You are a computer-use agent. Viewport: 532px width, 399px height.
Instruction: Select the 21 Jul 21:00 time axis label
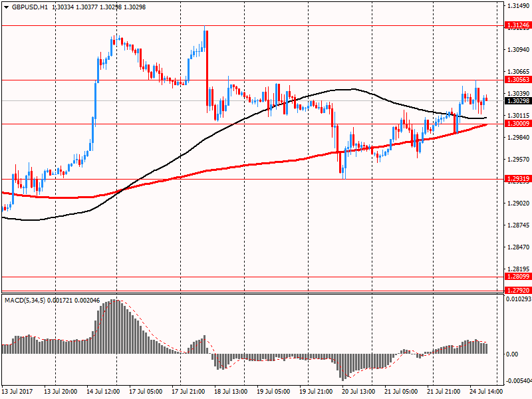[x=444, y=392]
